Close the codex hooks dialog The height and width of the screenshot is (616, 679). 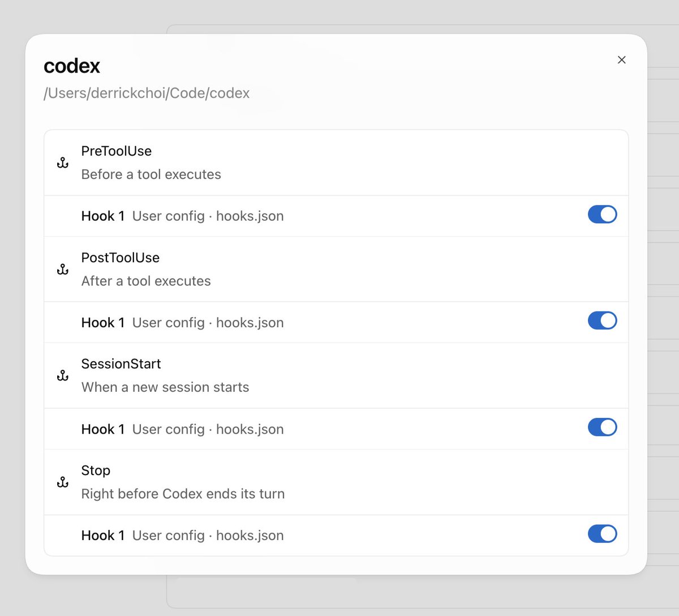click(621, 60)
